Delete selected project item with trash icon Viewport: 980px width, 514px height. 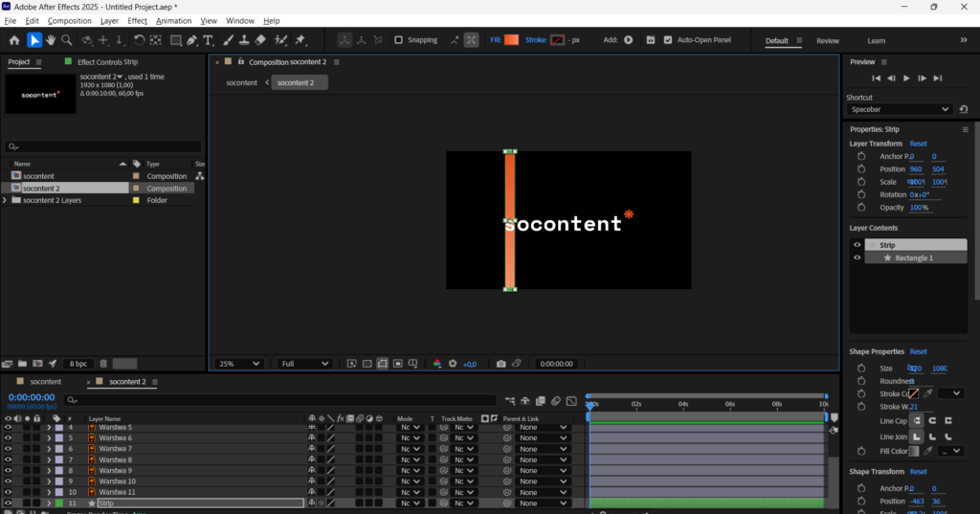[x=103, y=364]
